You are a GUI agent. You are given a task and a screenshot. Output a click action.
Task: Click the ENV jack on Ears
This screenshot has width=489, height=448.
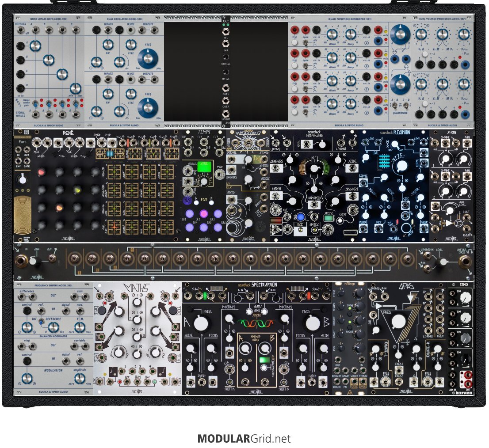point(19,161)
